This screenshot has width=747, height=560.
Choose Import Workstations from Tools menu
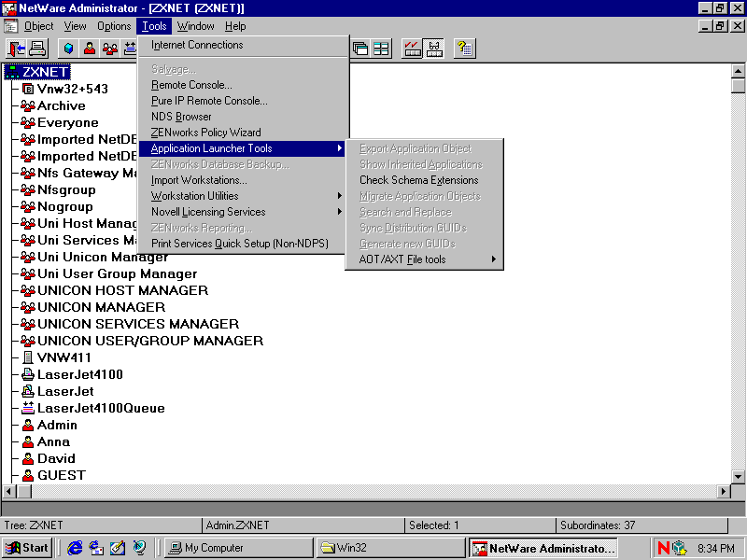pyautogui.click(x=242, y=180)
